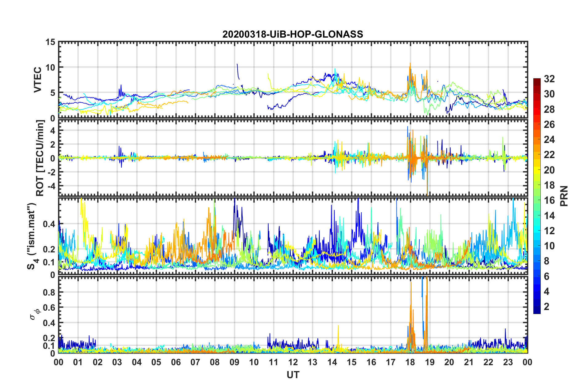Click the "2" tick on the PRN colorbar
This screenshot has height=392, width=586.
tap(547, 306)
